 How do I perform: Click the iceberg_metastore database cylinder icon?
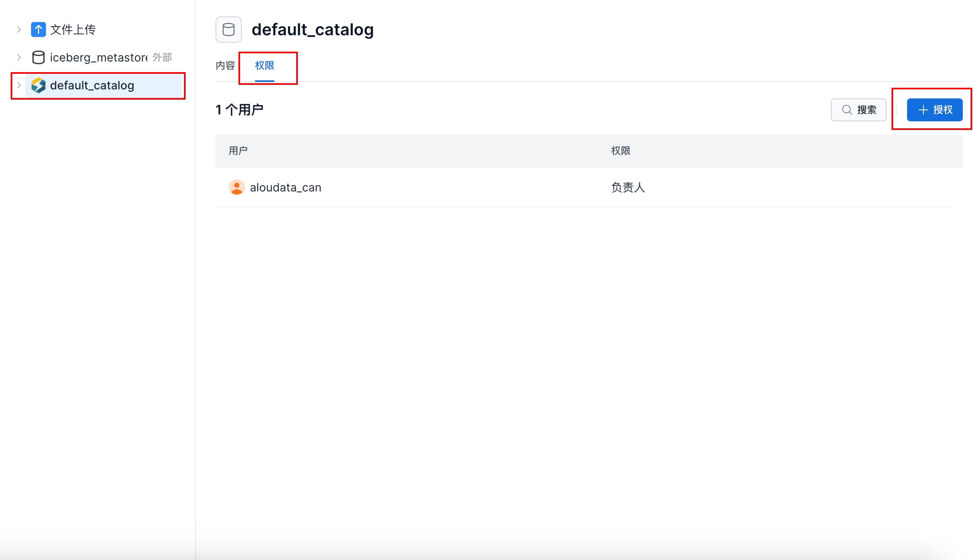38,57
